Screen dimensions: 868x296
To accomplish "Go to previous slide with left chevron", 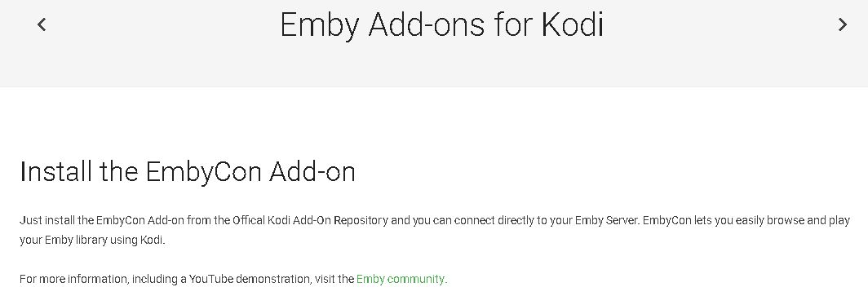I will [42, 24].
